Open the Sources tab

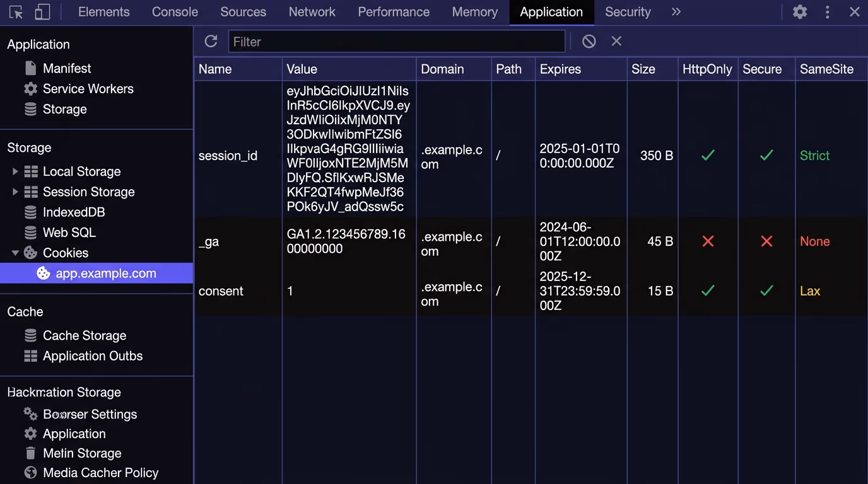pos(243,12)
